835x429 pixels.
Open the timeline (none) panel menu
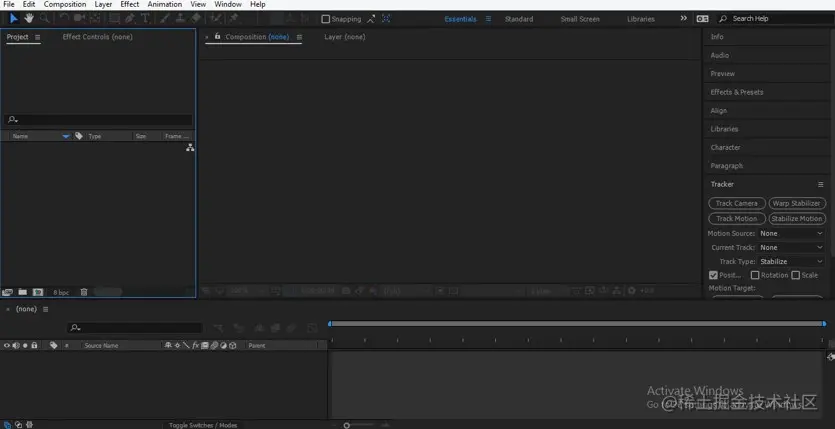[x=45, y=309]
